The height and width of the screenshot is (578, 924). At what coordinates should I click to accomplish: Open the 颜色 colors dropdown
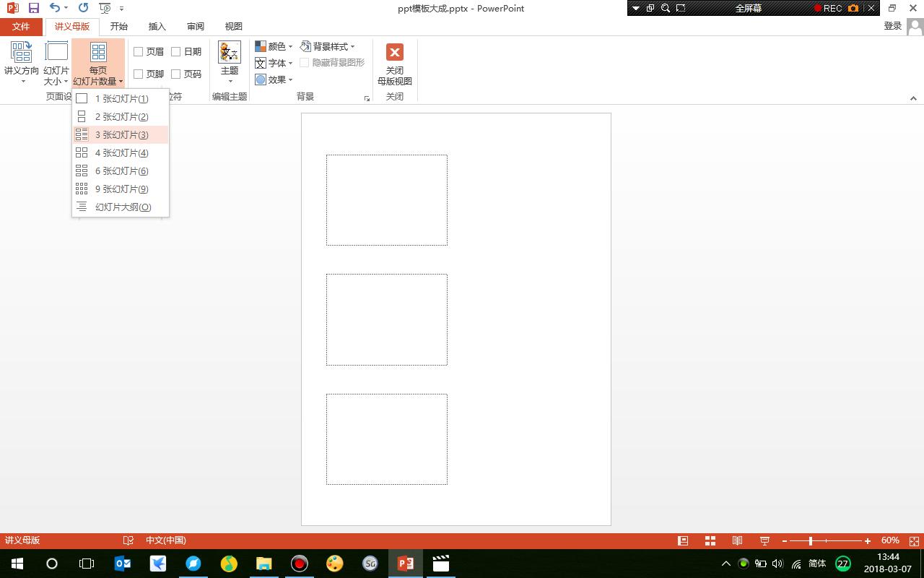[x=274, y=46]
